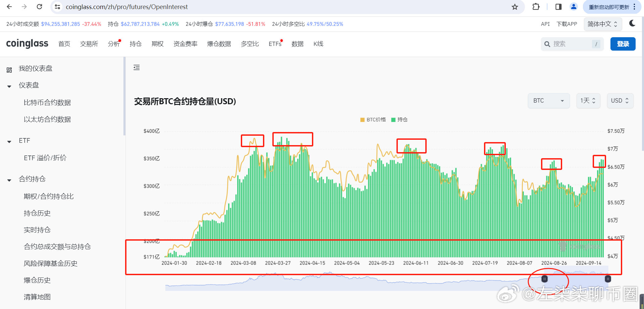Open ETFs nav item
Screen dimensions: 644x309
pyautogui.click(x=275, y=44)
